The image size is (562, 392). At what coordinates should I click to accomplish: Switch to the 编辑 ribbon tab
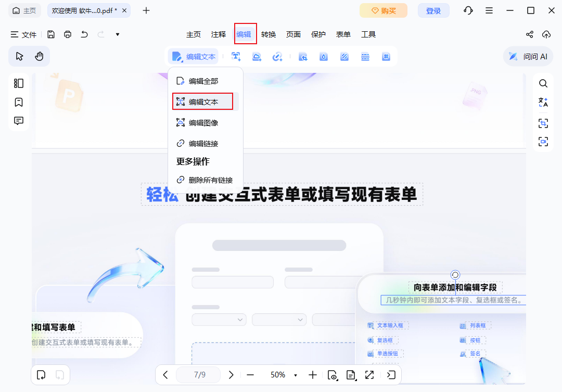(x=244, y=34)
